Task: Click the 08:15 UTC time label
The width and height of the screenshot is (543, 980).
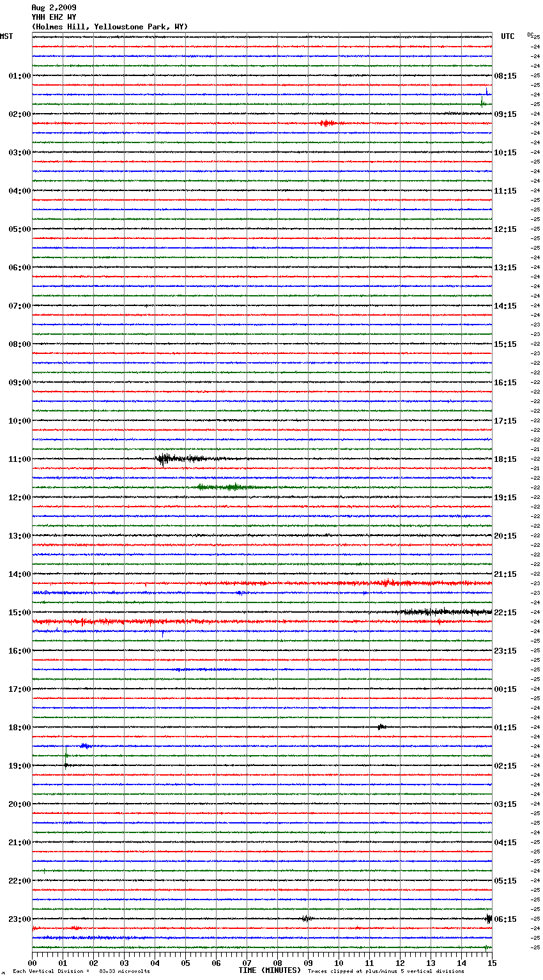Action: (x=505, y=76)
